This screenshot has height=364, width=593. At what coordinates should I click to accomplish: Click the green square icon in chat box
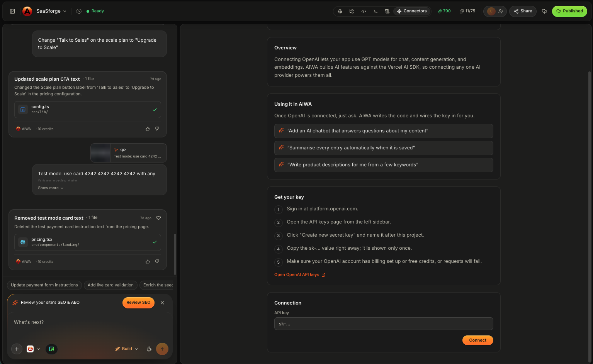point(51,349)
